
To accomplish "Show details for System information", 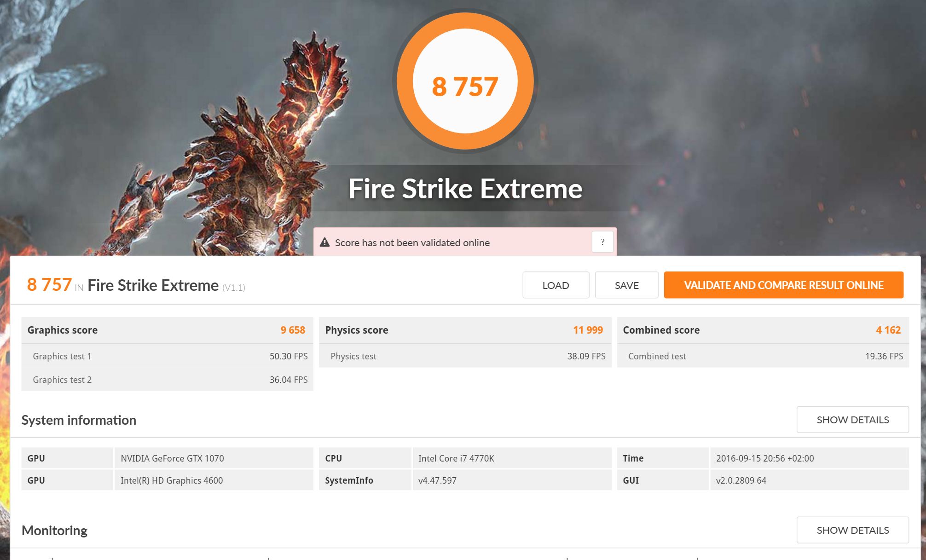I will (852, 420).
